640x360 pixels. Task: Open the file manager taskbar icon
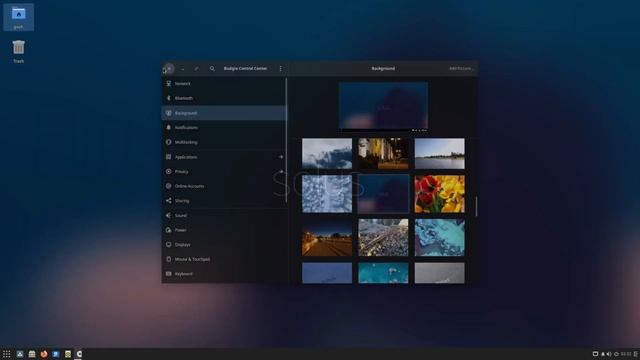[x=32, y=354]
